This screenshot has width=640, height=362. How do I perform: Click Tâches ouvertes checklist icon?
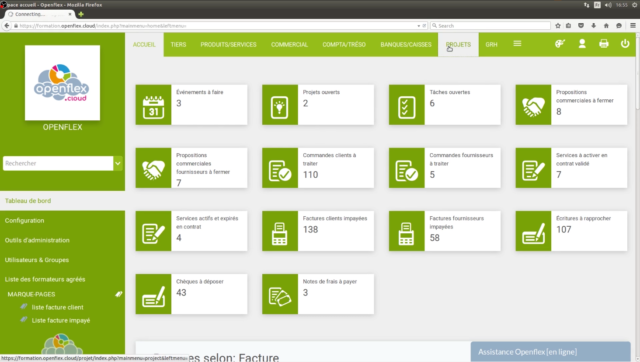point(407,105)
